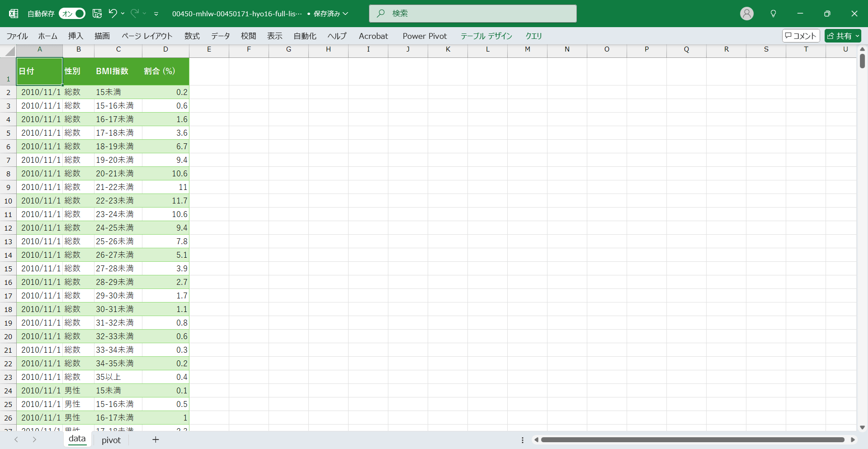
Task: Open the 共有 share dropdown
Action: tap(857, 36)
